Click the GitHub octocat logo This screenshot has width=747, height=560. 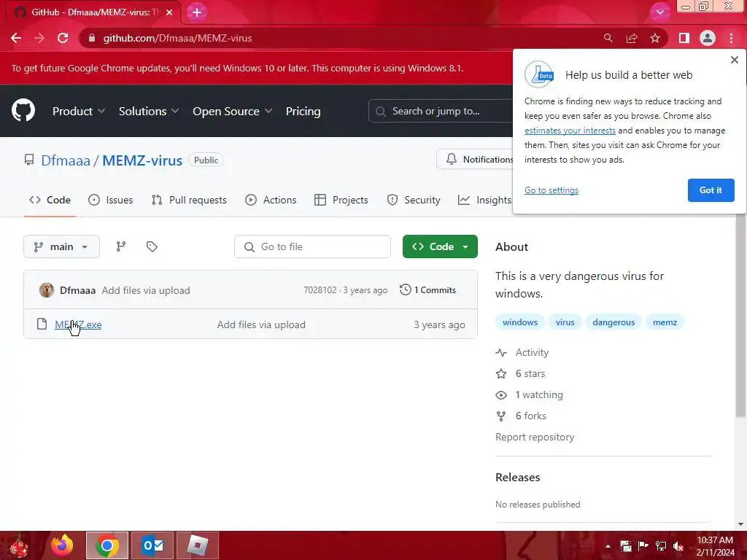[23, 111]
